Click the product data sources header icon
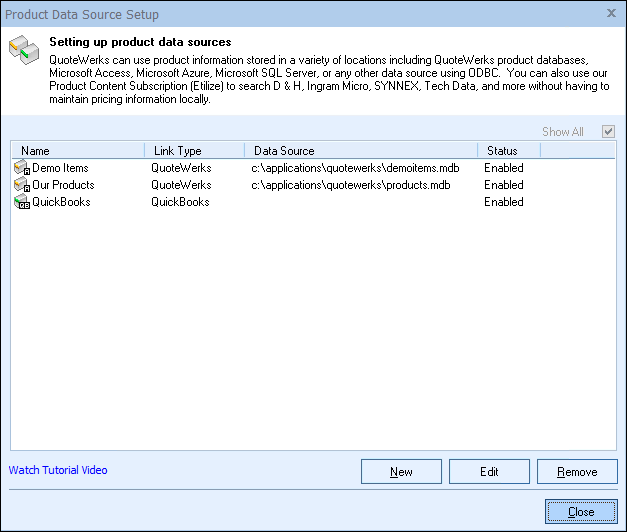The image size is (627, 532). click(x=23, y=49)
